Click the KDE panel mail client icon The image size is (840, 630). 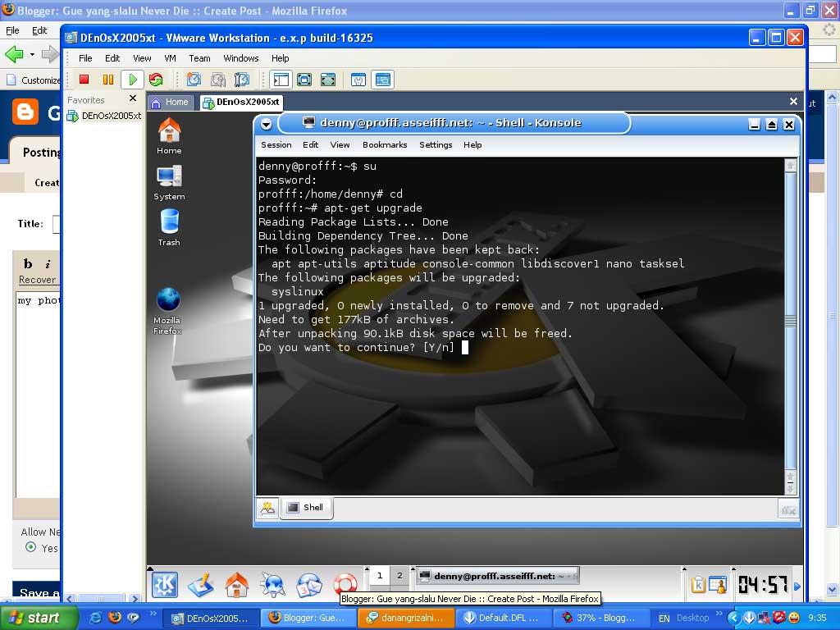(309, 584)
